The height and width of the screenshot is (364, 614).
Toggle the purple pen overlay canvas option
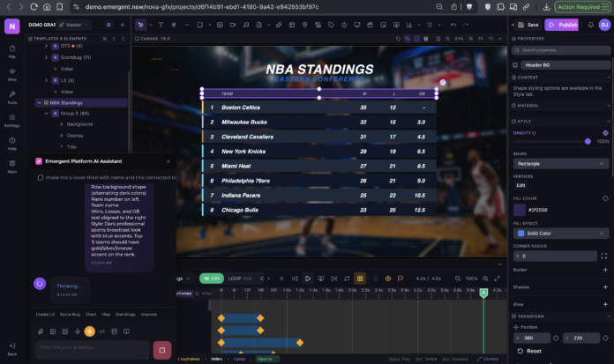(408, 39)
